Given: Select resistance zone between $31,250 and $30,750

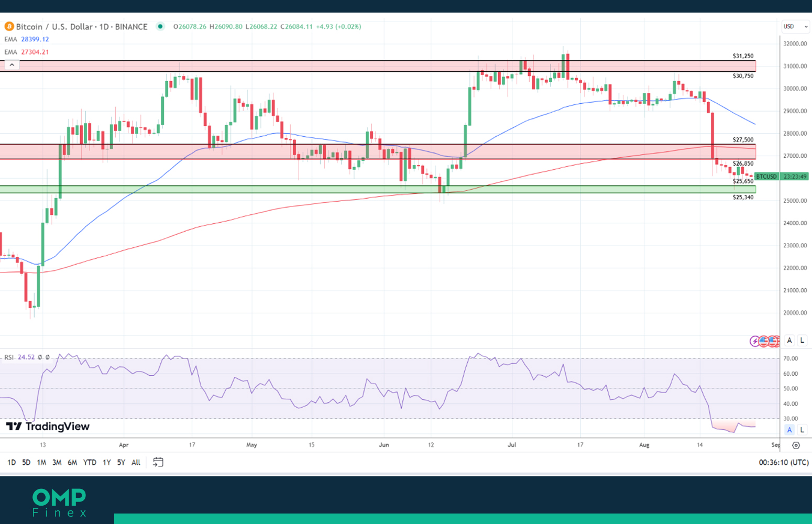Looking at the screenshot, I should 378,66.
